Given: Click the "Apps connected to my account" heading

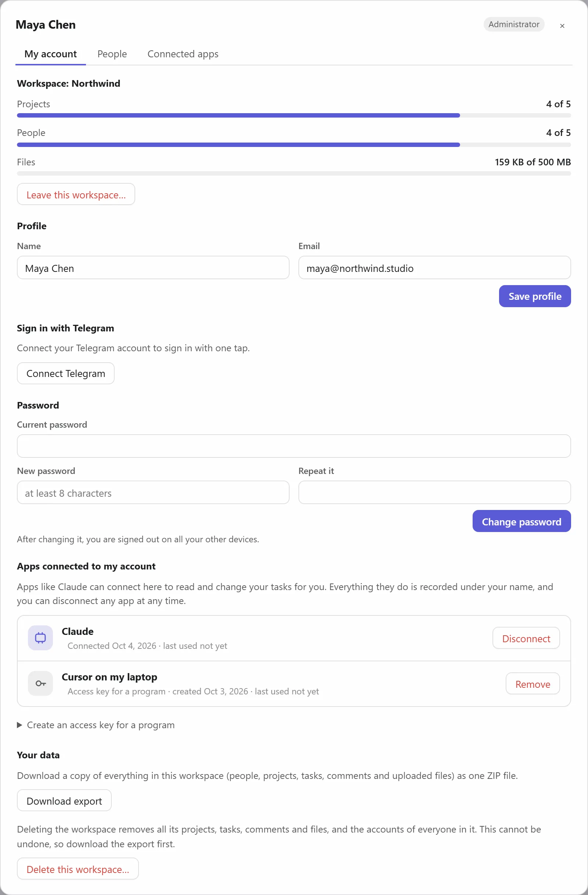Looking at the screenshot, I should click(86, 566).
